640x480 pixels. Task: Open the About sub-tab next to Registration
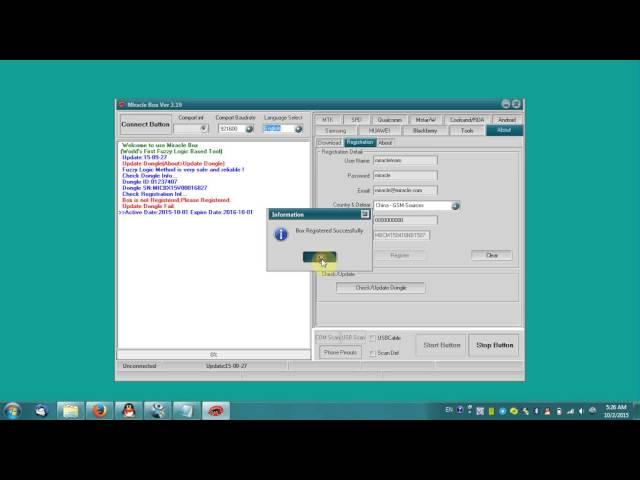(385, 143)
